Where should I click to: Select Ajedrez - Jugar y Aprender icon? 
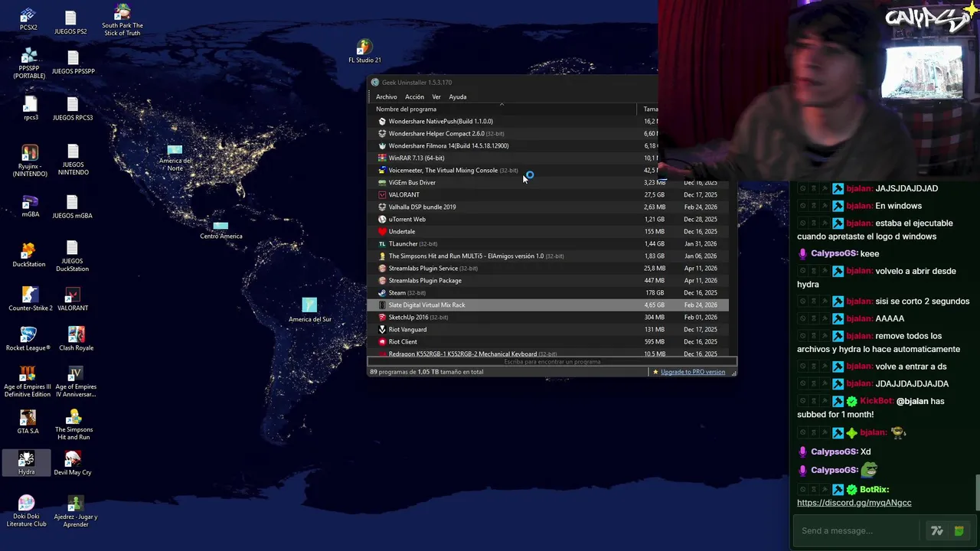click(x=75, y=510)
